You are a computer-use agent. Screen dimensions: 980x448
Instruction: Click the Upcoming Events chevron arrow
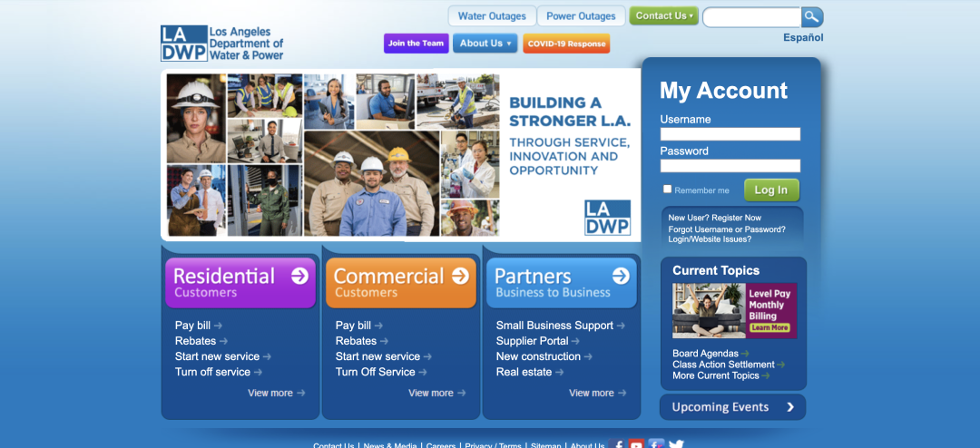(x=790, y=407)
